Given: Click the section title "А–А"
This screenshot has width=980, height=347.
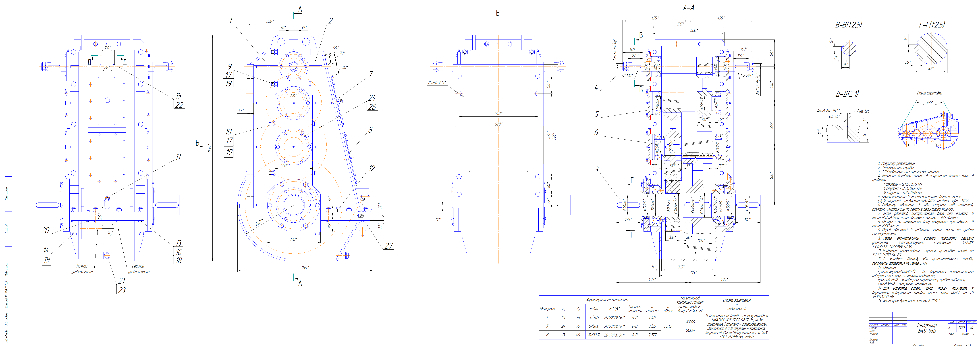Looking at the screenshot, I should (x=688, y=8).
